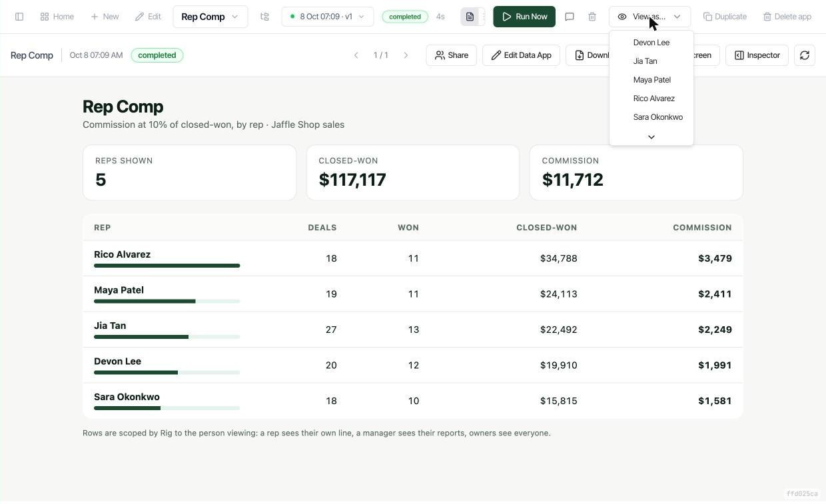Viewport: 826px width, 504px height.
Task: Open Edit Data App
Action: click(x=521, y=55)
